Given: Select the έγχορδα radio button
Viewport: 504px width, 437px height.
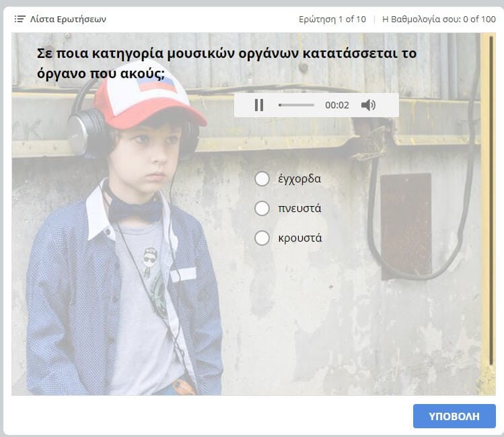Looking at the screenshot, I should pyautogui.click(x=262, y=178).
